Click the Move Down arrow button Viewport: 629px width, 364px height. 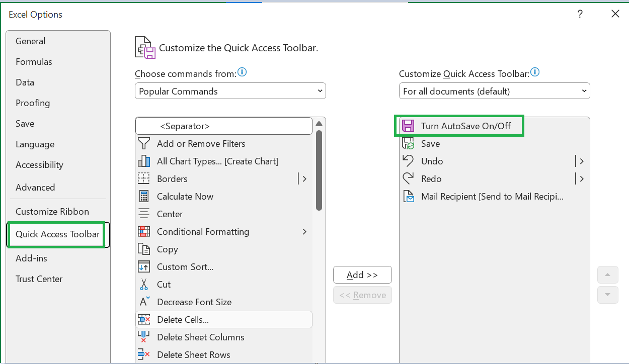(607, 295)
